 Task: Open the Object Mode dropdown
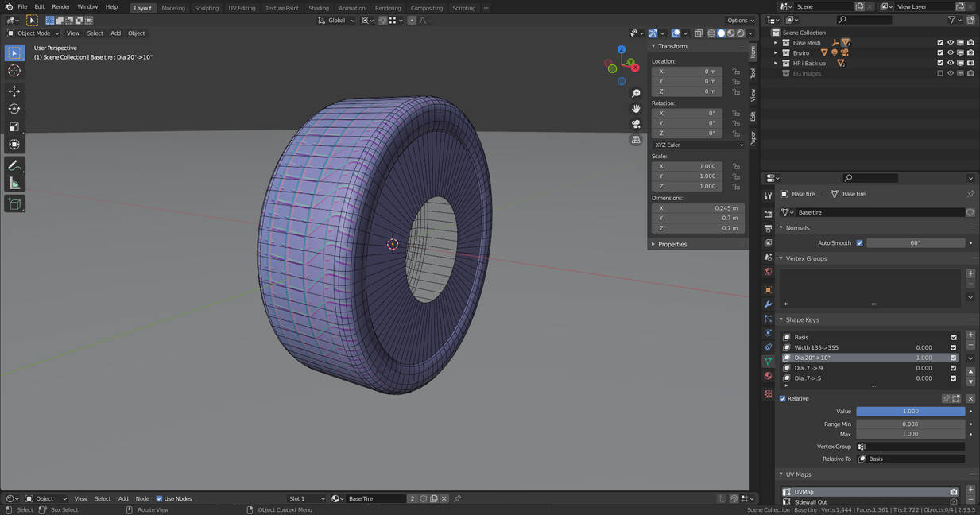click(x=33, y=33)
